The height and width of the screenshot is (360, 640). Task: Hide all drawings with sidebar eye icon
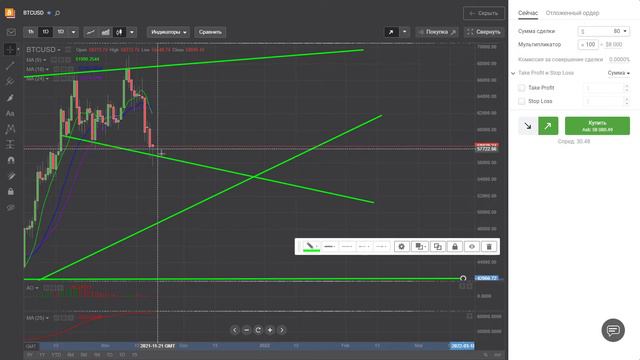[11, 208]
